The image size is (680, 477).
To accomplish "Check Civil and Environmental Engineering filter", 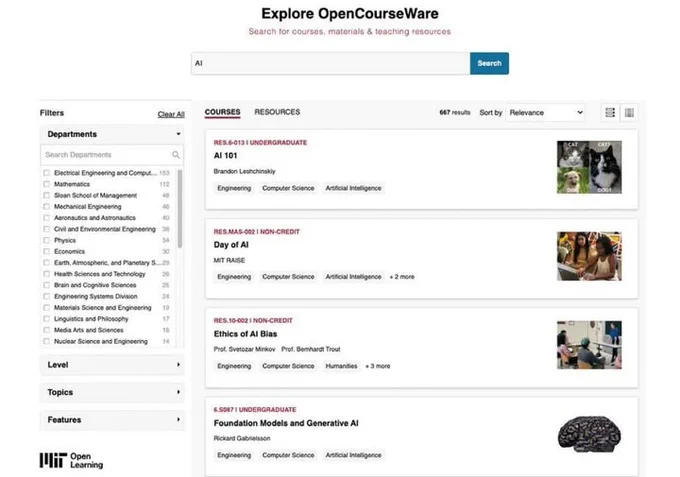I will pos(46,229).
